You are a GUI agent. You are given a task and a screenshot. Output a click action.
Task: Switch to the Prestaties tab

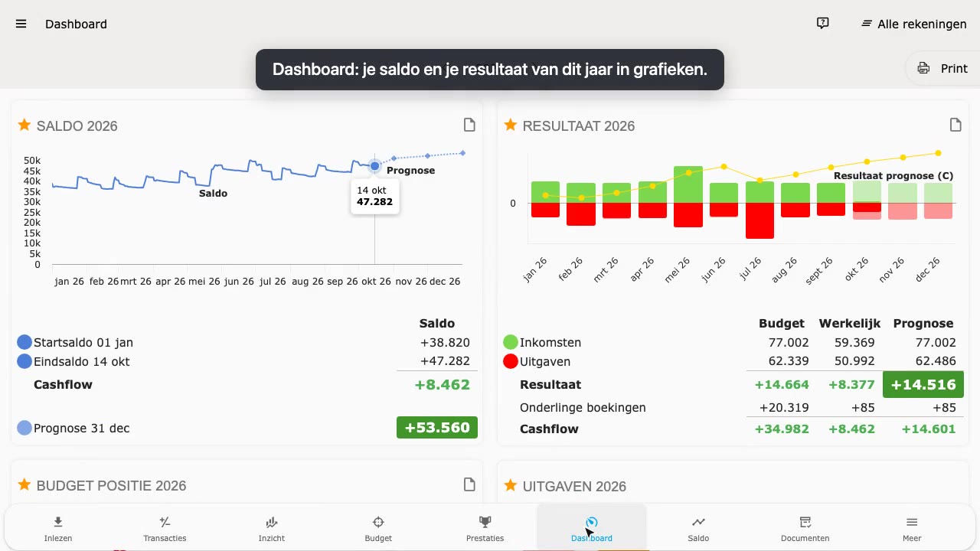[x=485, y=528]
